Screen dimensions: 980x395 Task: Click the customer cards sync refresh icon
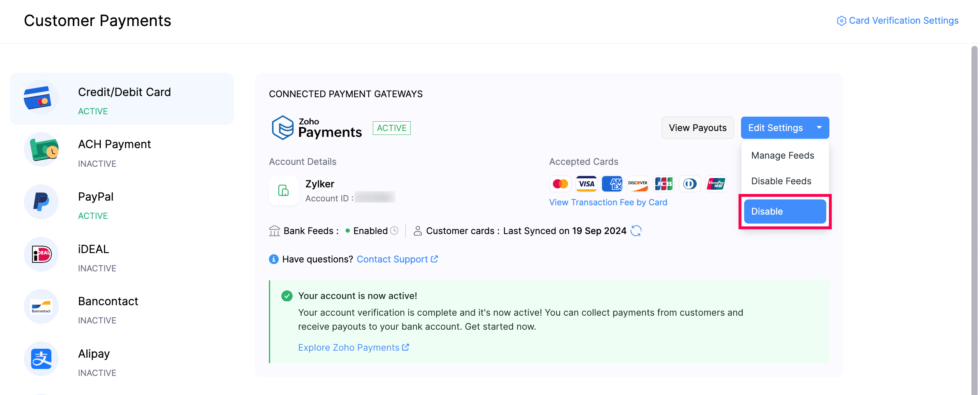[636, 231]
